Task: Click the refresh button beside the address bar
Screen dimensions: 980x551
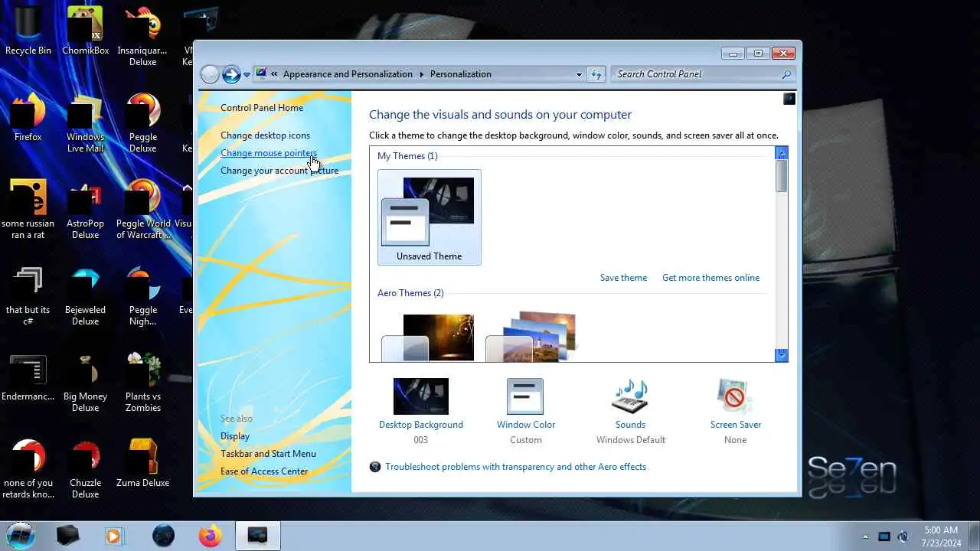Action: click(x=596, y=74)
